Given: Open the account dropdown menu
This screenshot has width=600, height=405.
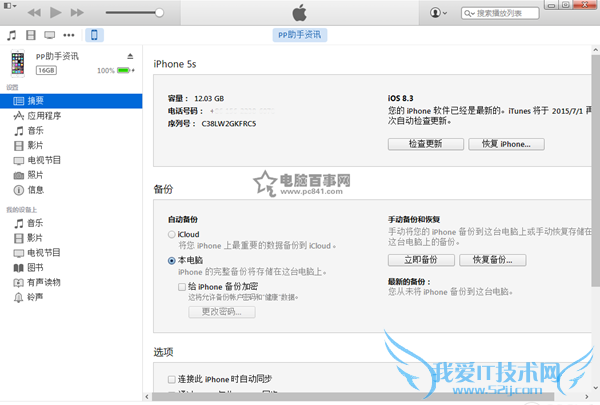Looking at the screenshot, I should click(x=439, y=12).
